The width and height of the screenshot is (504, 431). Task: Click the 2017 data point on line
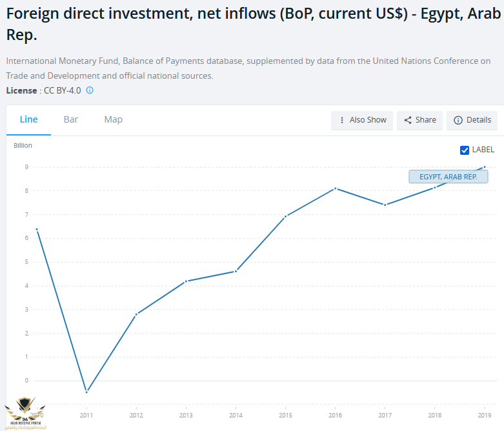(x=385, y=205)
